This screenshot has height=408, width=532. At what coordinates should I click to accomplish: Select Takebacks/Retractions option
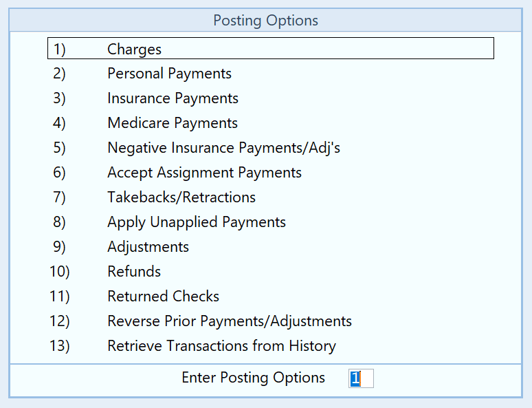click(x=181, y=197)
